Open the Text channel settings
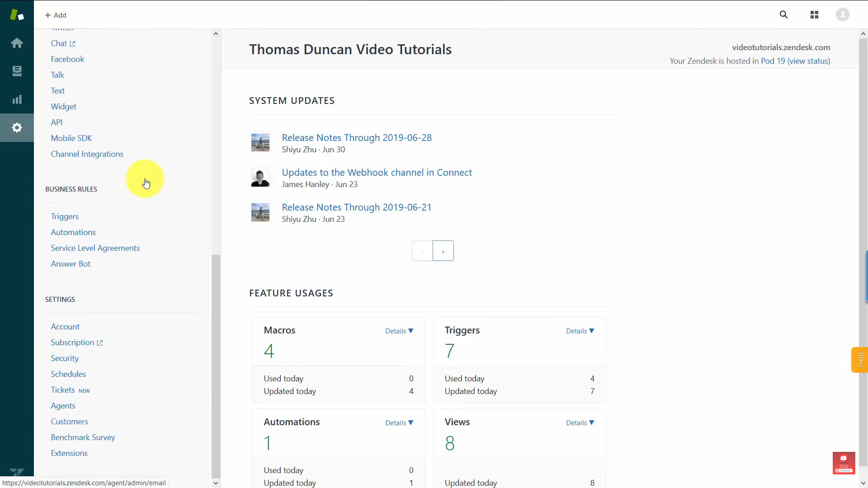Image resolution: width=868 pixels, height=488 pixels. point(57,91)
